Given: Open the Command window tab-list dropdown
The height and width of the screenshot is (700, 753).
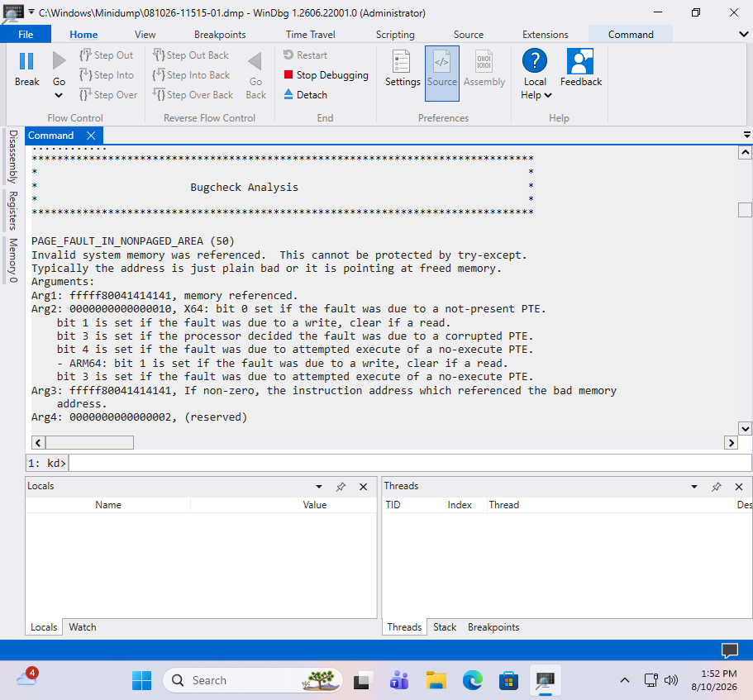Looking at the screenshot, I should (746, 135).
